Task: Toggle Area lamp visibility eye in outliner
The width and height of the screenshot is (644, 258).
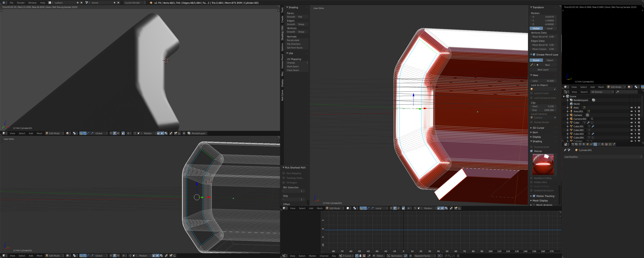Action: (631, 108)
